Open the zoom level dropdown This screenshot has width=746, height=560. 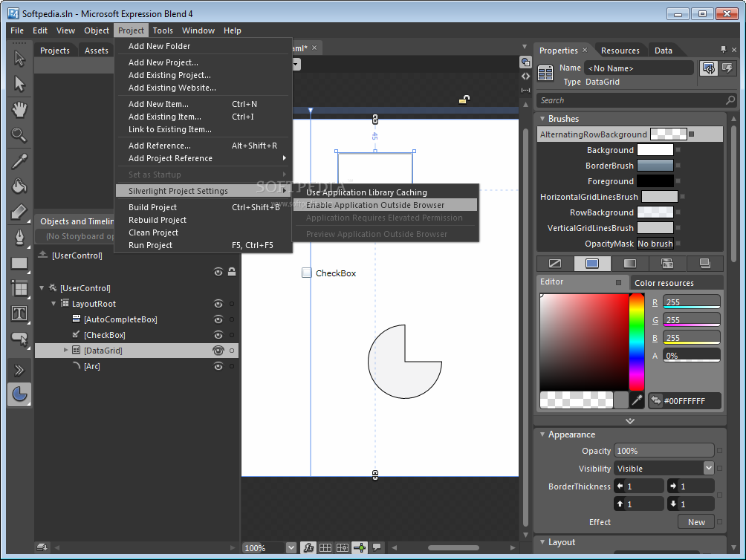[x=291, y=547]
